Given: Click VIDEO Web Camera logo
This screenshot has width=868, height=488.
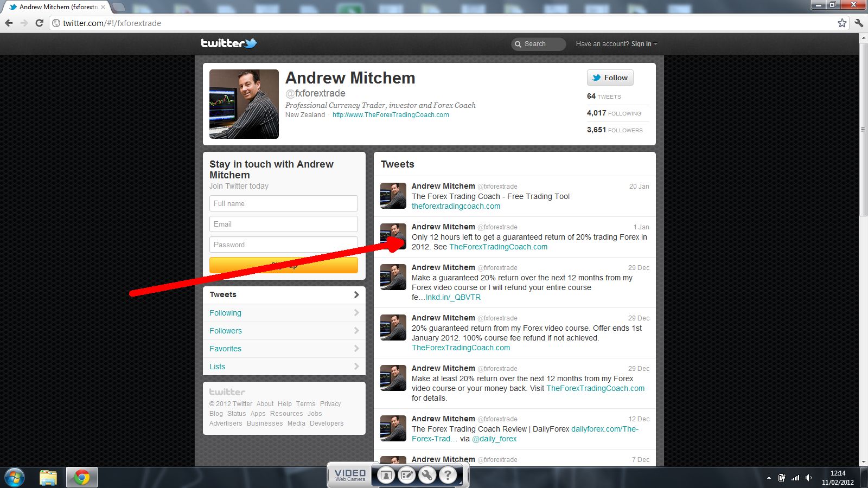Looking at the screenshot, I should (350, 475).
